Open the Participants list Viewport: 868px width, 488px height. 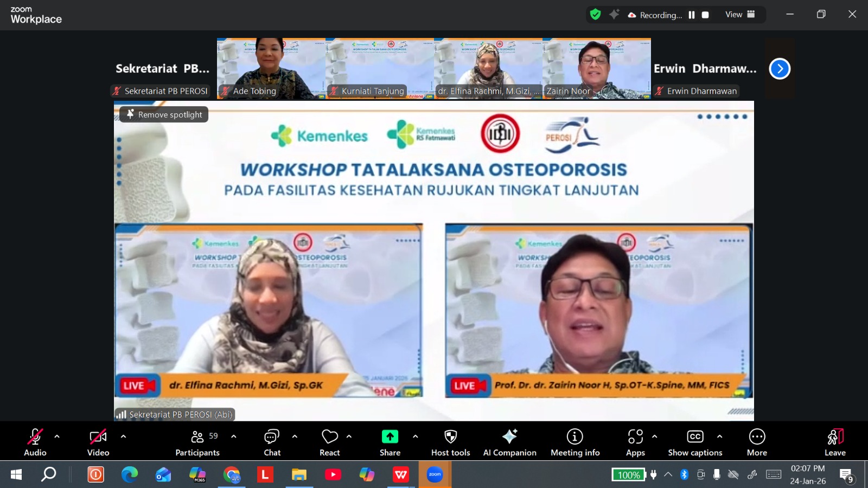(x=197, y=442)
